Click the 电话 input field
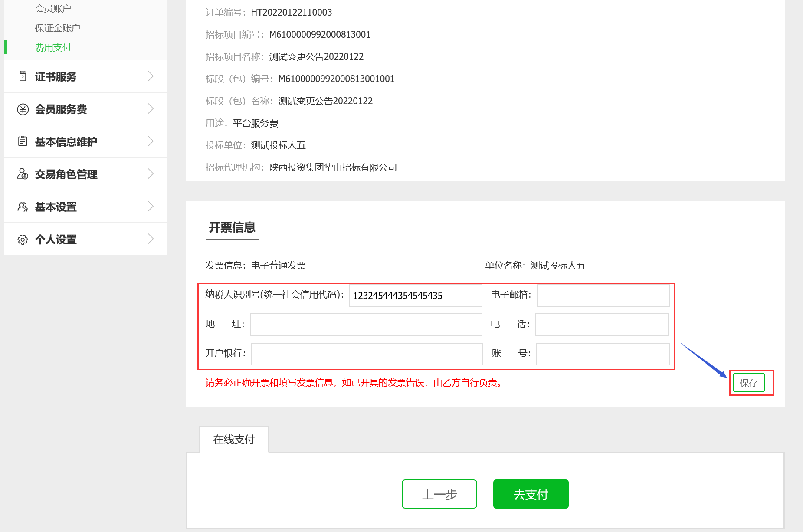Viewport: 803px width, 532px height. [602, 325]
